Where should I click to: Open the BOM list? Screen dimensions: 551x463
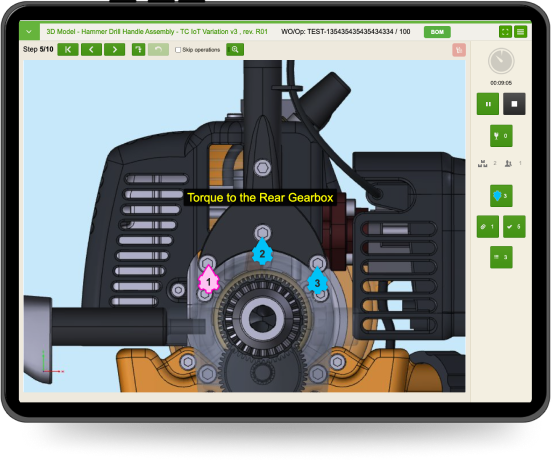(437, 32)
